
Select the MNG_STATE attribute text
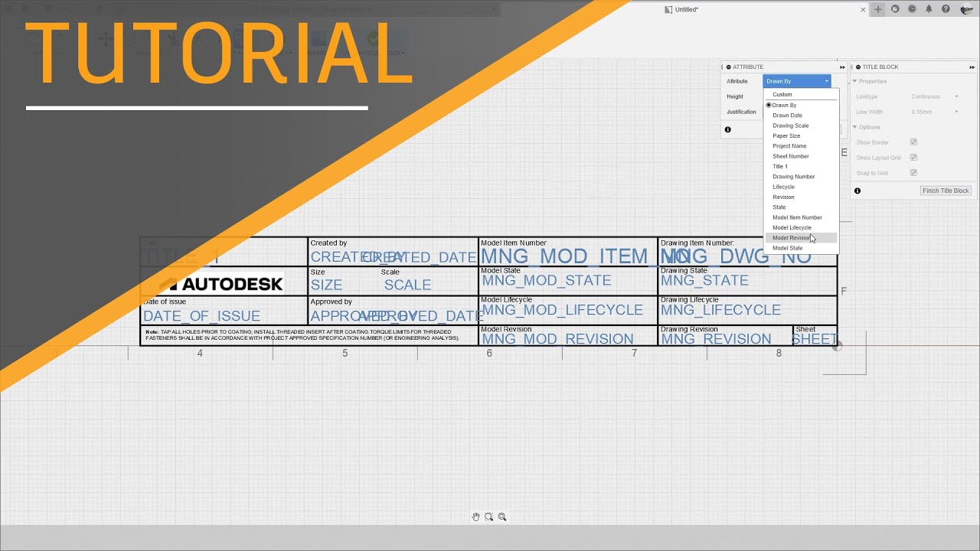[704, 281]
